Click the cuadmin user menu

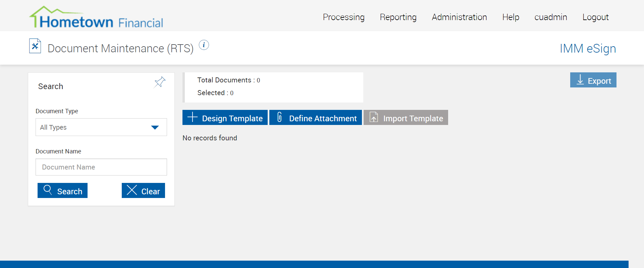pyautogui.click(x=550, y=17)
